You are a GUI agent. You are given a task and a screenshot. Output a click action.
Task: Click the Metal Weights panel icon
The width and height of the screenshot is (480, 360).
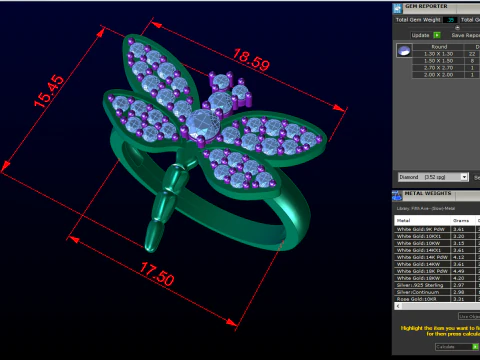pyautogui.click(x=397, y=196)
